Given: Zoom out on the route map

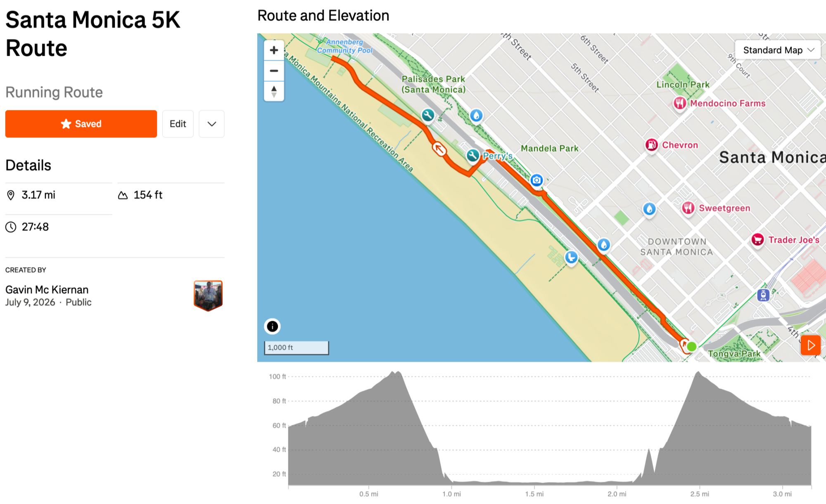Looking at the screenshot, I should coord(274,71).
